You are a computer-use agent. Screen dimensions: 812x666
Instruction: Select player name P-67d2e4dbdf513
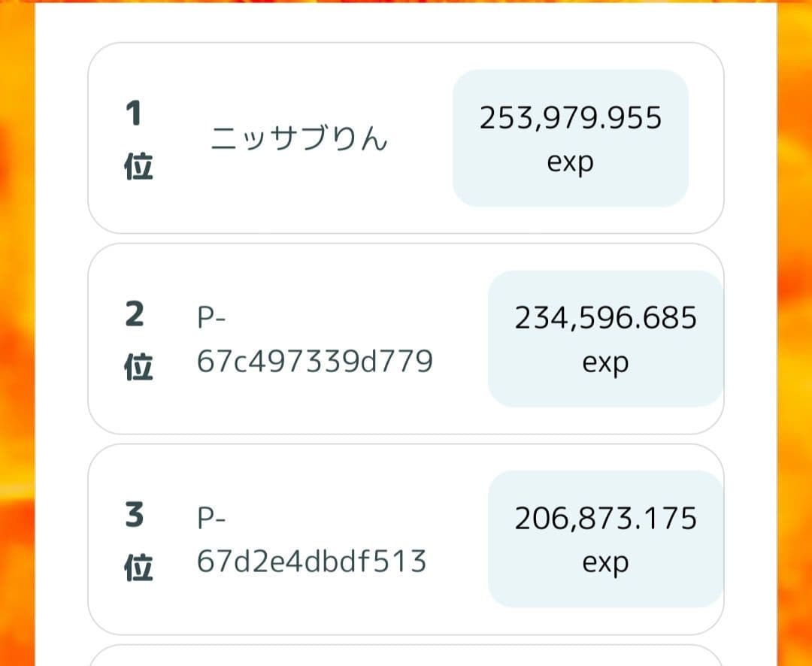tap(311, 540)
